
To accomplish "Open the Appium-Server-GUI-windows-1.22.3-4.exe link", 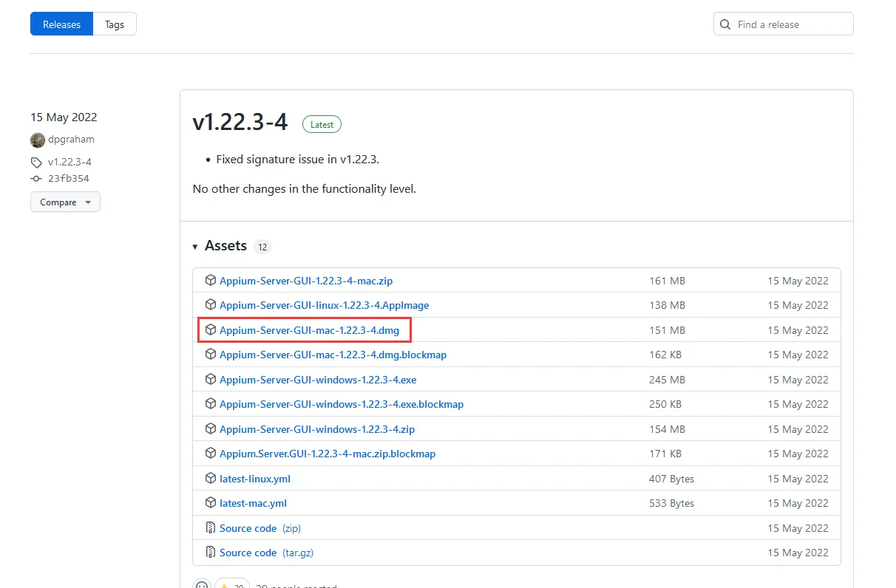I will (318, 380).
